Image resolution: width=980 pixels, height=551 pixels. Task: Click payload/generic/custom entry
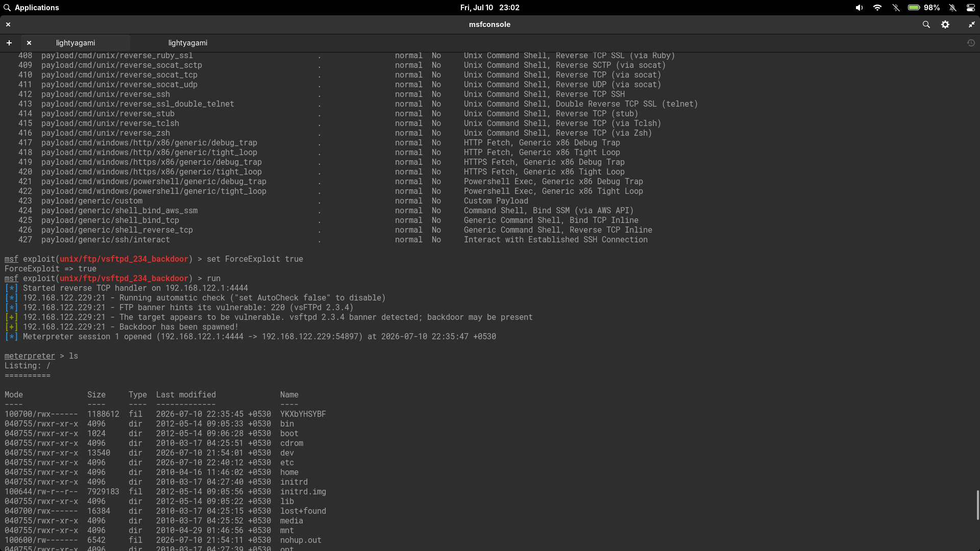(x=92, y=201)
